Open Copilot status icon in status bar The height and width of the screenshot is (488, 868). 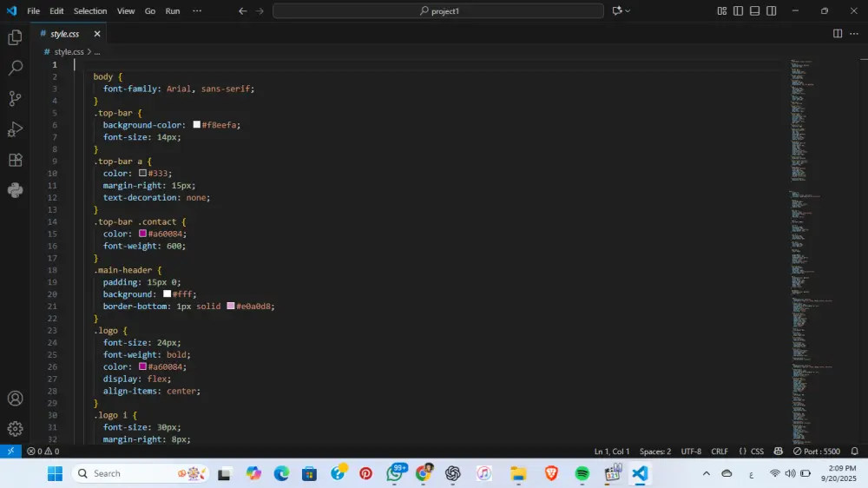click(779, 451)
